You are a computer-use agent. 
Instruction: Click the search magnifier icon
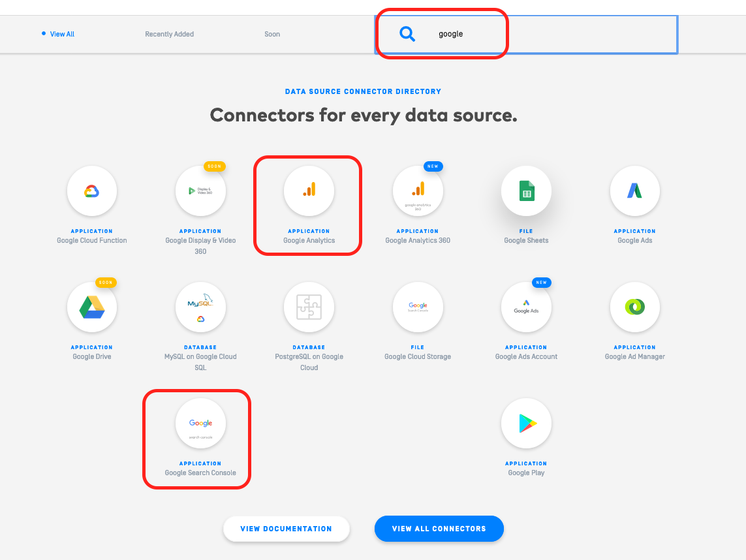coord(407,34)
